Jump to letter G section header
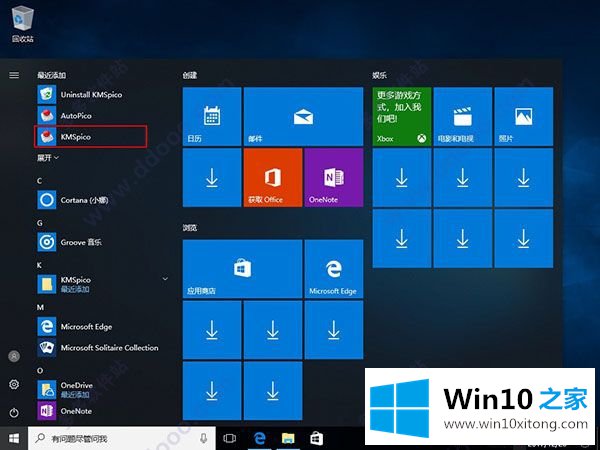The image size is (600, 450). tap(40, 223)
